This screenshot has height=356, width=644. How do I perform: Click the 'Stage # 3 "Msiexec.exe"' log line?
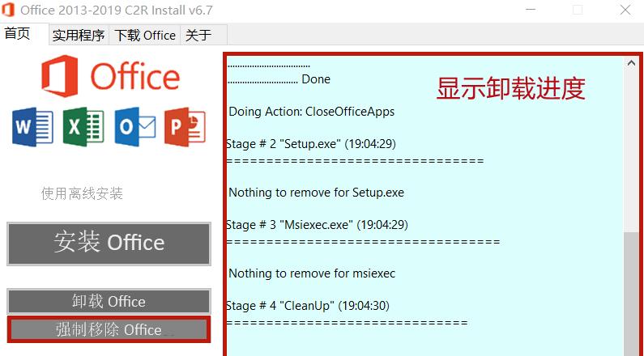click(317, 225)
